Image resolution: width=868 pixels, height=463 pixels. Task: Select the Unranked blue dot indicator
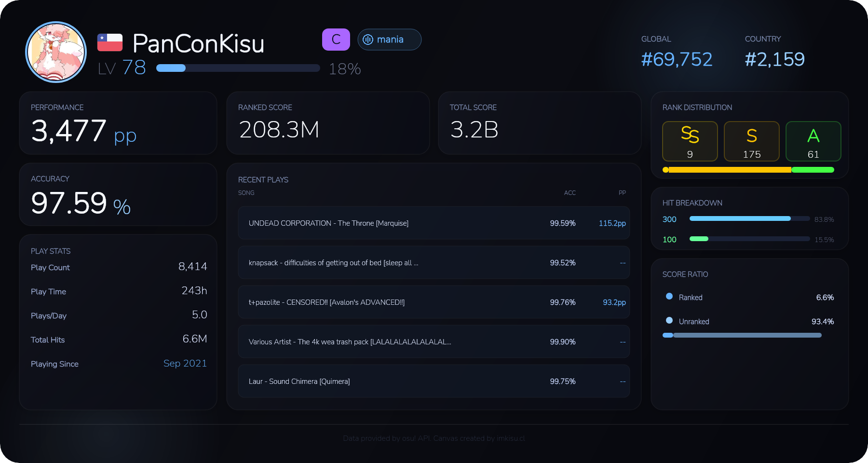point(668,321)
